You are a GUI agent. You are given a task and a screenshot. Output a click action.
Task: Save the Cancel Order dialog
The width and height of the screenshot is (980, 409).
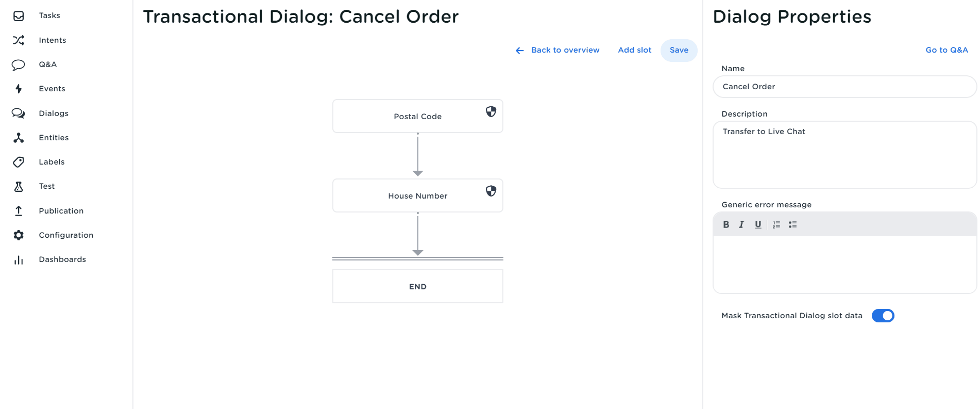tap(679, 50)
